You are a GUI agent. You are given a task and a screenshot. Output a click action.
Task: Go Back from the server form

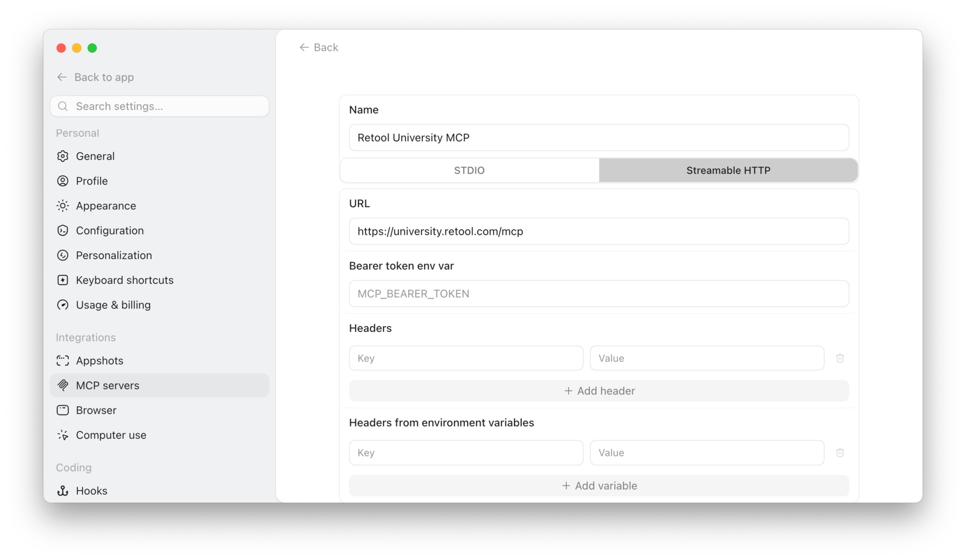click(319, 47)
